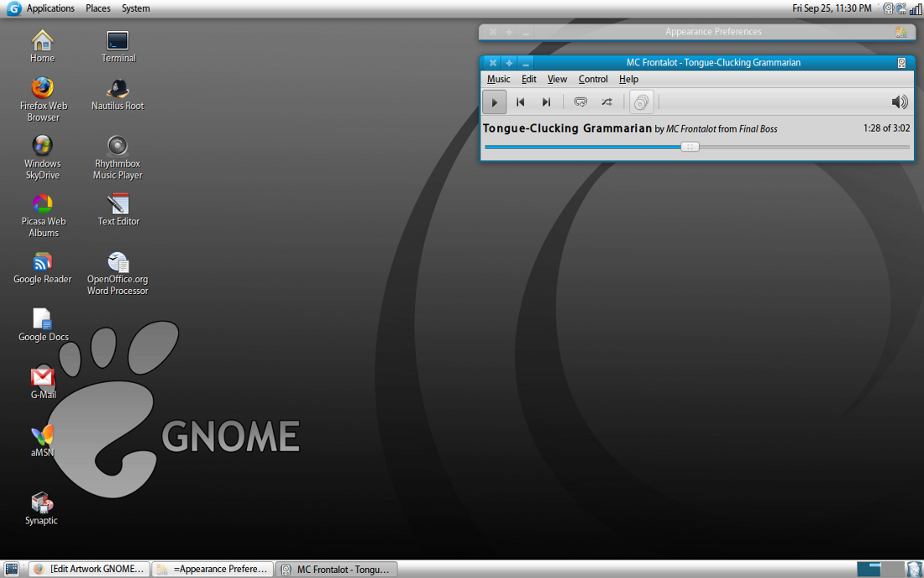Open the Control menu
This screenshot has width=924, height=578.
click(593, 79)
